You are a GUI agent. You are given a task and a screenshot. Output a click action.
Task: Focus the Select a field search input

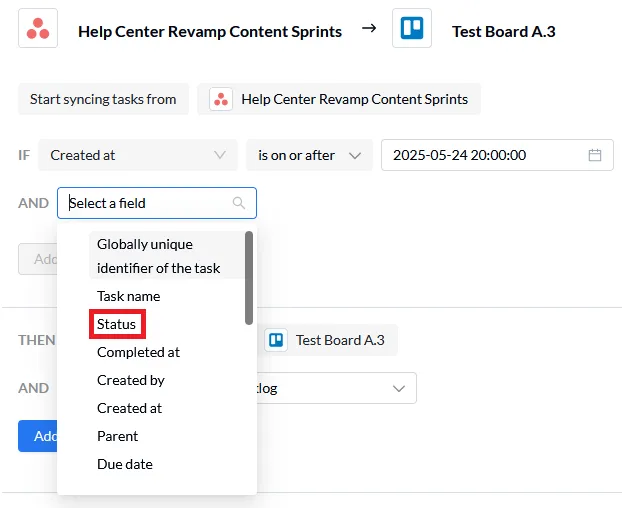(x=157, y=203)
